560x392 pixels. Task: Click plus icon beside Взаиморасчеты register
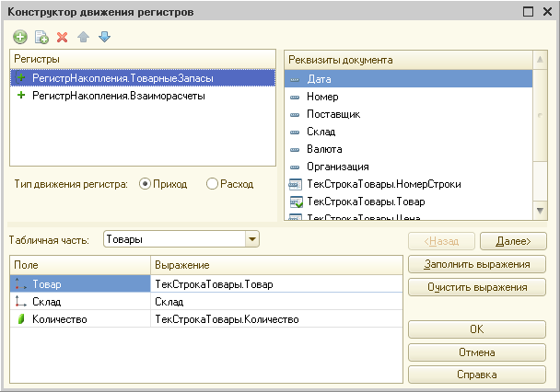(21, 95)
